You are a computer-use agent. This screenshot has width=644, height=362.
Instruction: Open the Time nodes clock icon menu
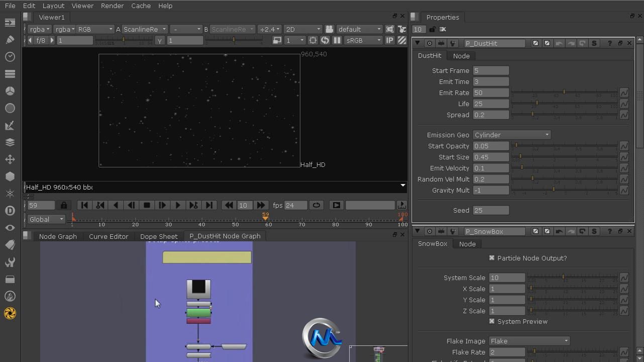pos(10,57)
